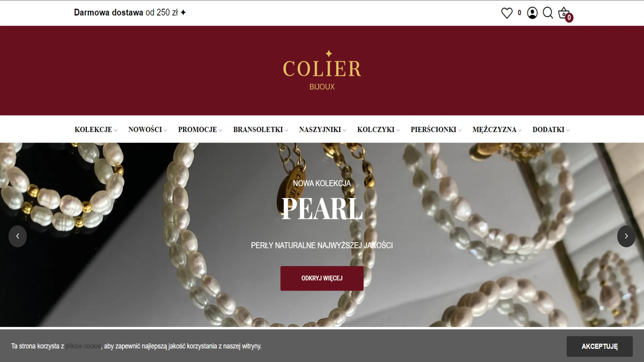The width and height of the screenshot is (644, 362).
Task: Expand the Kolekcje menu chevron
Action: click(x=116, y=130)
